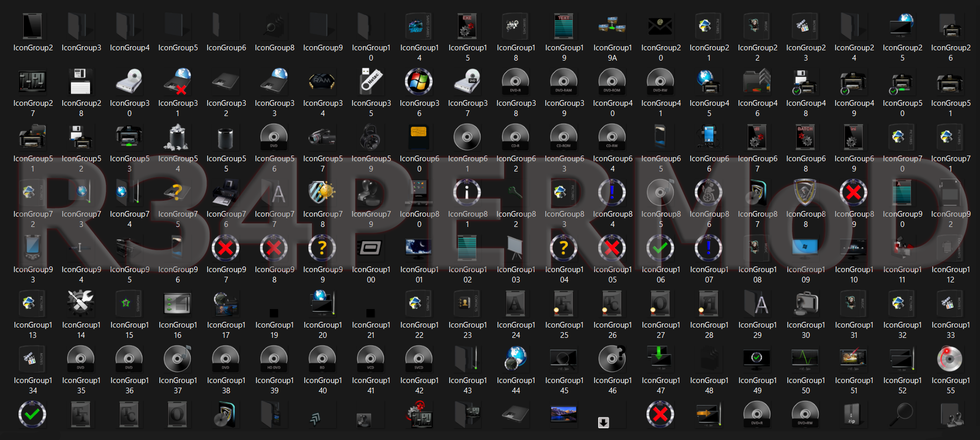Select the IconGroup106 green checkmark icon
The width and height of the screenshot is (980, 440).
click(x=660, y=248)
